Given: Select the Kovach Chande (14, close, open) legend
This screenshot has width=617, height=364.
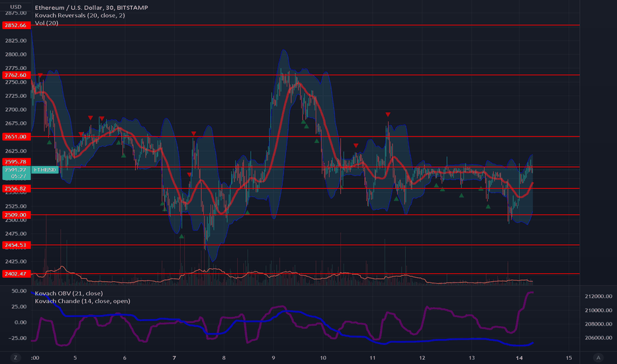Looking at the screenshot, I should [x=82, y=301].
